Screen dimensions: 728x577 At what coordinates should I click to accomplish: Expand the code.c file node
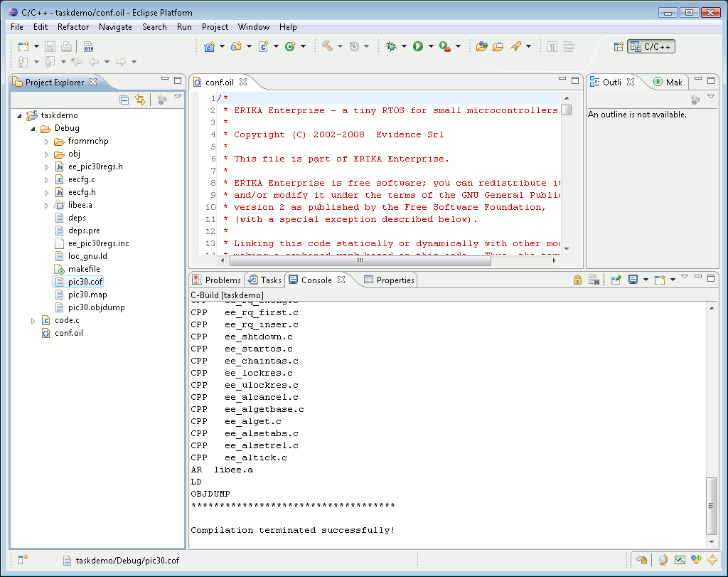coord(33,321)
